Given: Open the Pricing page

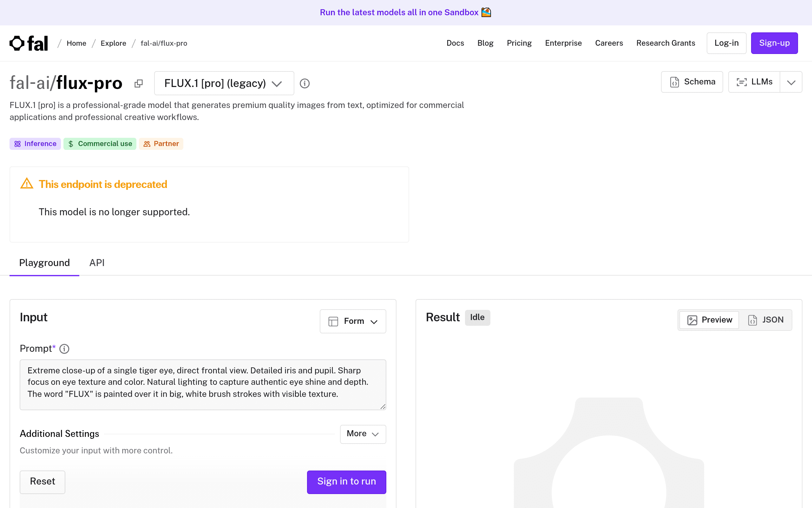Looking at the screenshot, I should [519, 43].
